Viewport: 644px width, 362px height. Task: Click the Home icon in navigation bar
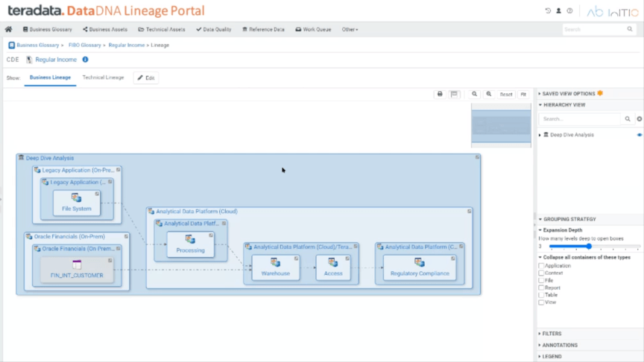coord(9,30)
